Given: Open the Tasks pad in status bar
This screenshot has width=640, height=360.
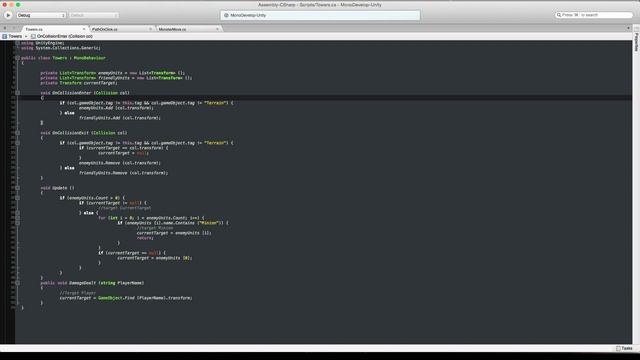Looking at the screenshot, I should pyautogui.click(x=624, y=348).
